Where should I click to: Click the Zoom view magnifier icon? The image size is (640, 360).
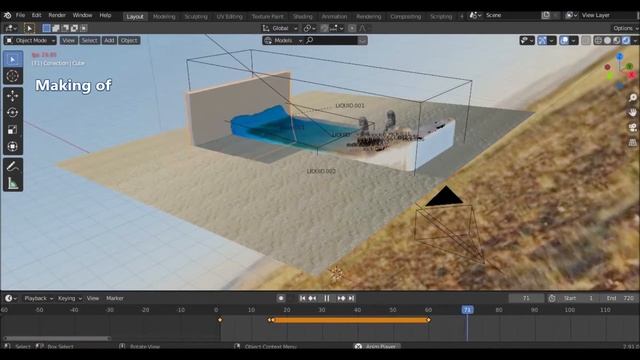pos(632,98)
